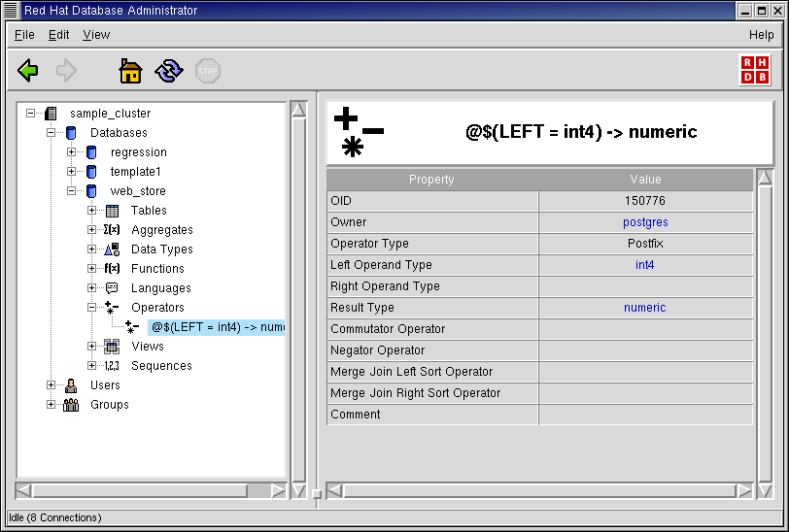
Task: Click the Languages speech bubble icon
Action: 112,287
